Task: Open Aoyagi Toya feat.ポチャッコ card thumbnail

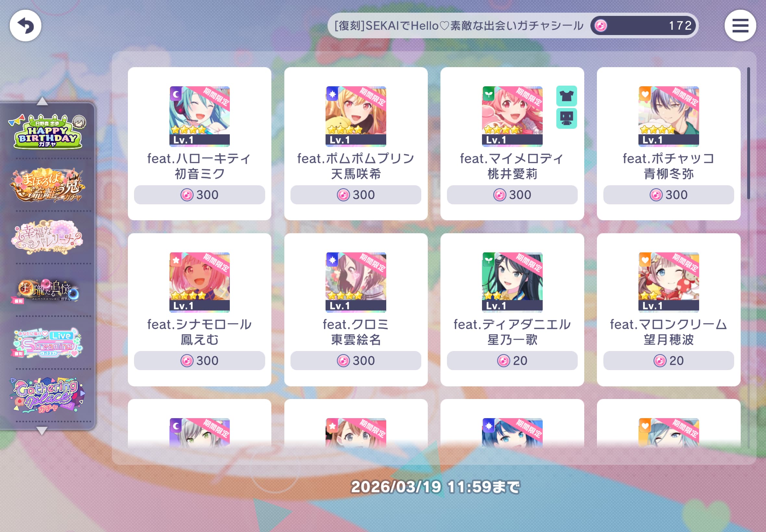Action: pyautogui.click(x=668, y=116)
